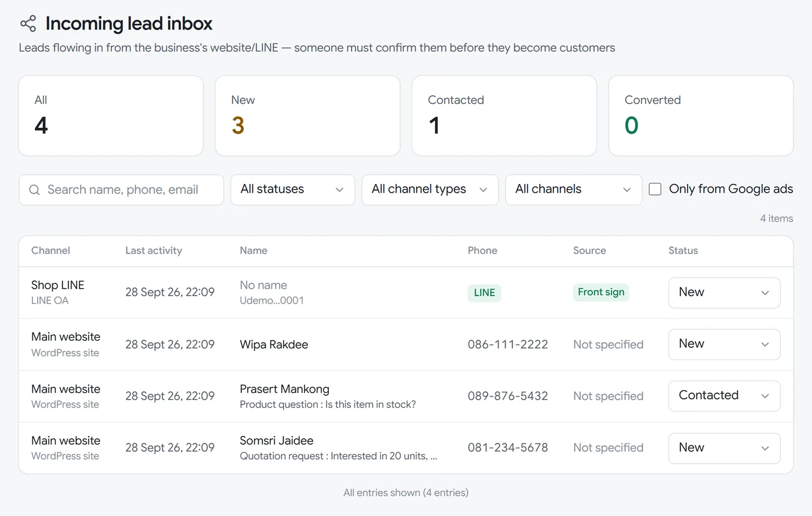Screen dimensions: 812x516
Task: Click the Last activity column header
Action: (x=154, y=251)
